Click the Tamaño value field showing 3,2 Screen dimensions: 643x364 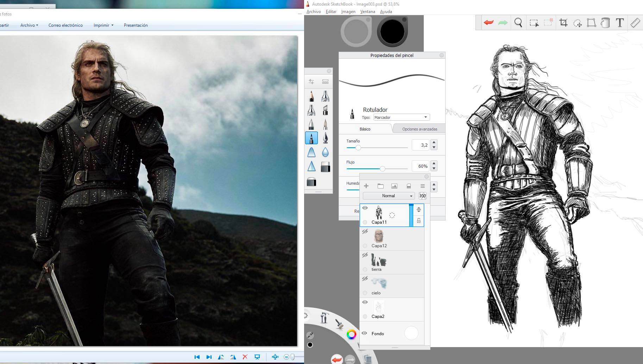pyautogui.click(x=421, y=145)
